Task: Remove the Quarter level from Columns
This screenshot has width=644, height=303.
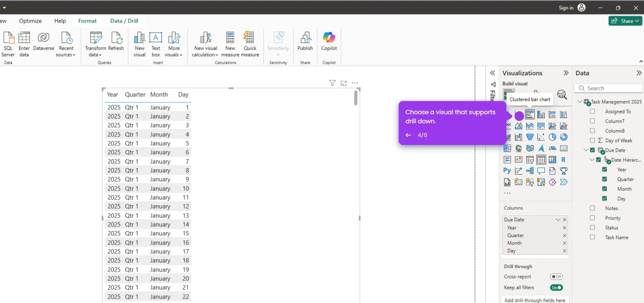Action: coord(564,235)
